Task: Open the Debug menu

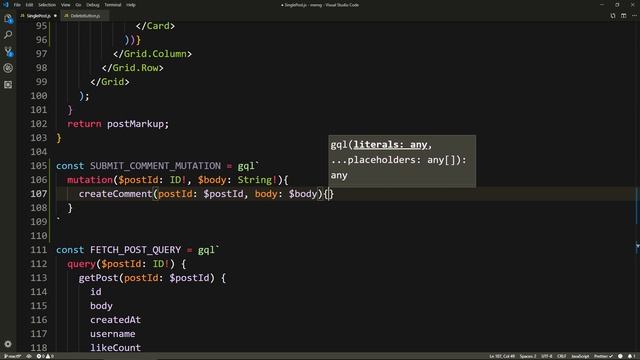Action: 93,5
